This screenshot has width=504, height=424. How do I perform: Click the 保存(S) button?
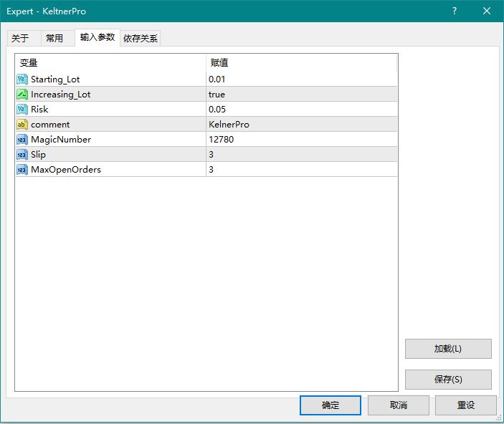(x=448, y=380)
